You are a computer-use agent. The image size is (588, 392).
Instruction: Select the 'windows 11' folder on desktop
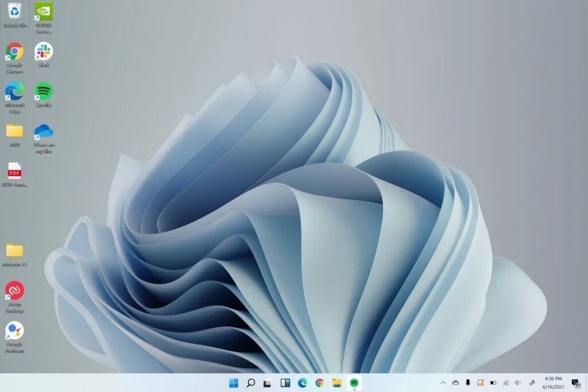click(14, 255)
